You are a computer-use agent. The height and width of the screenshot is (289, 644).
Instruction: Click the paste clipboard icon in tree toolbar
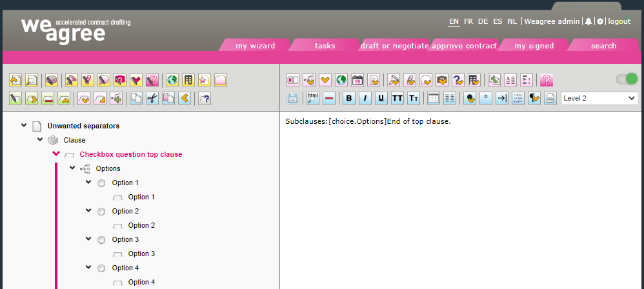tap(168, 98)
